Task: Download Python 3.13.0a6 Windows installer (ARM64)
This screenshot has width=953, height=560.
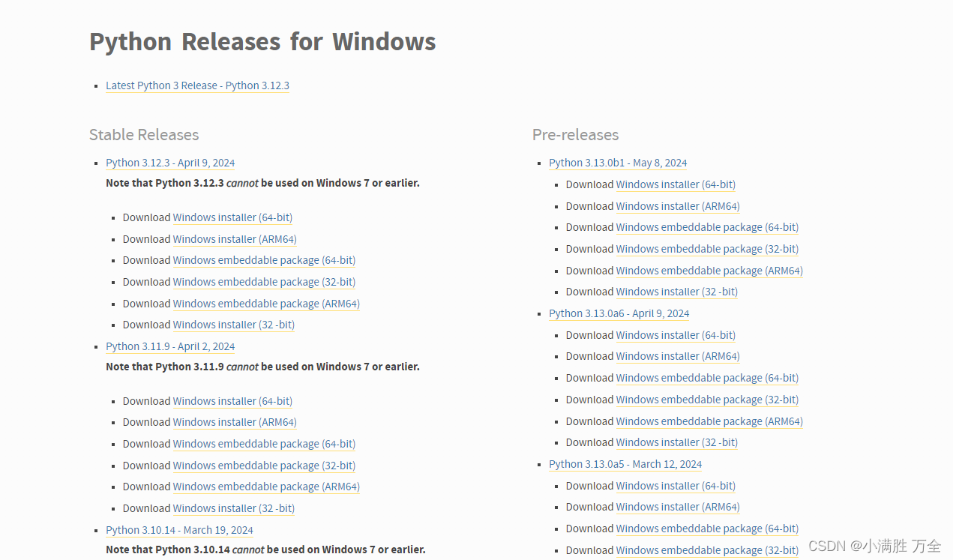Action: click(x=678, y=356)
